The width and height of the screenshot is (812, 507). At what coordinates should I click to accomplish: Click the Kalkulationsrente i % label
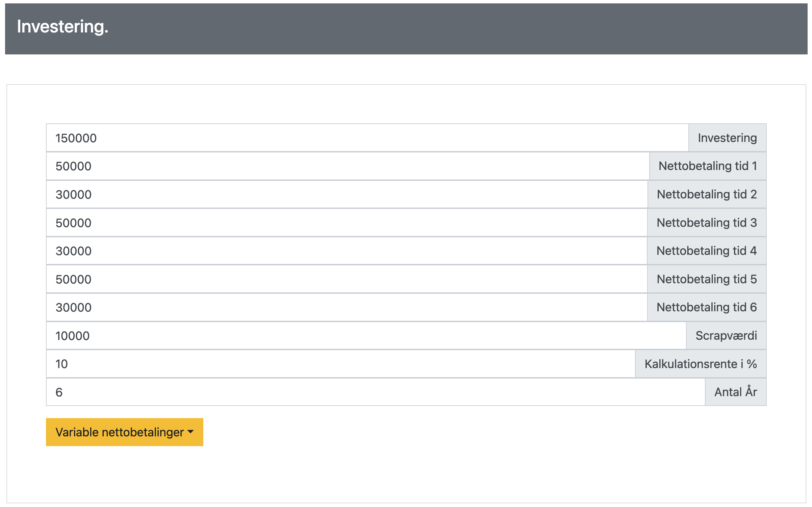pos(701,364)
